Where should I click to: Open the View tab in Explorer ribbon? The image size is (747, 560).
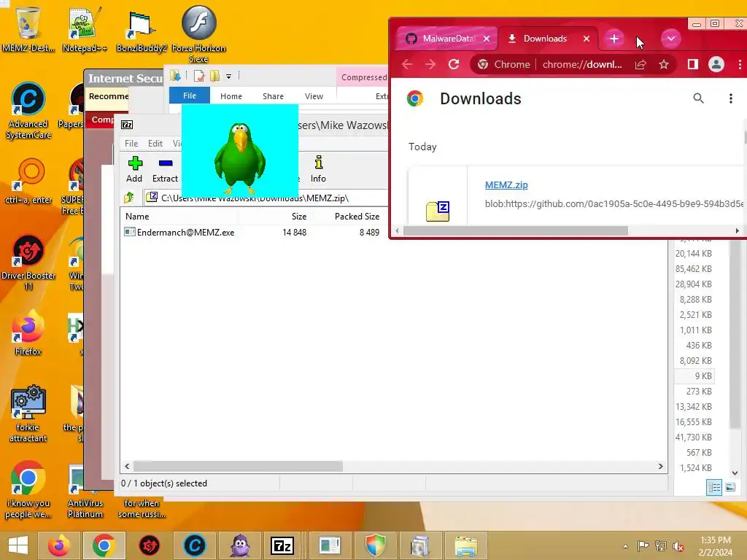[314, 96]
